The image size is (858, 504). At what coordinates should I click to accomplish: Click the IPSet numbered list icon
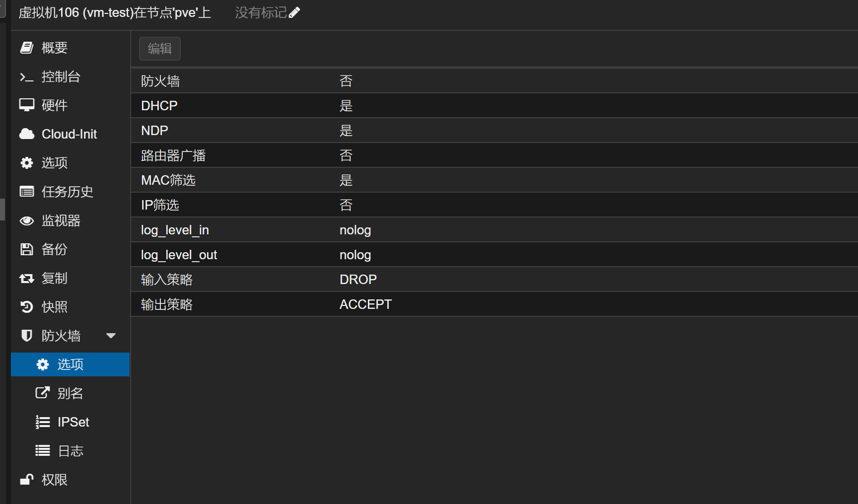tap(43, 422)
